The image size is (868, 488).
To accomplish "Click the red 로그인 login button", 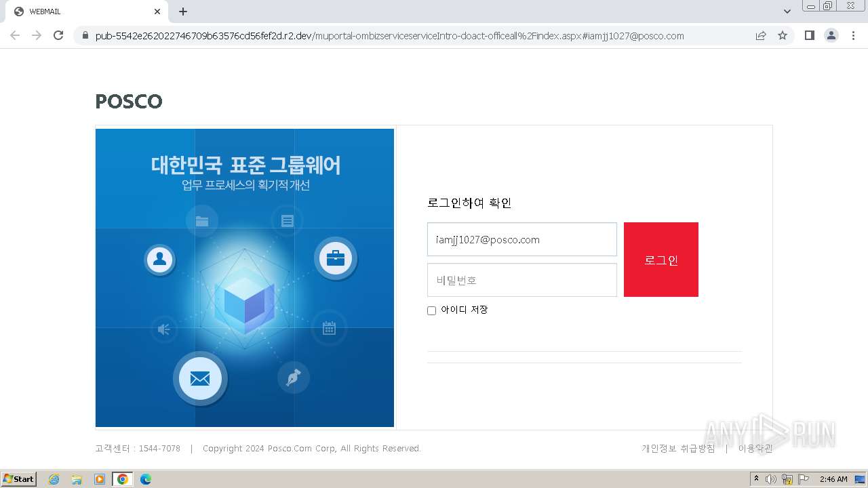I will (660, 260).
